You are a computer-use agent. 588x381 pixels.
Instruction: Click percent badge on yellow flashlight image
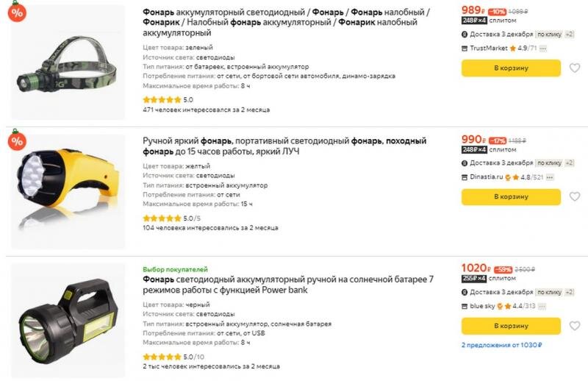click(x=17, y=140)
